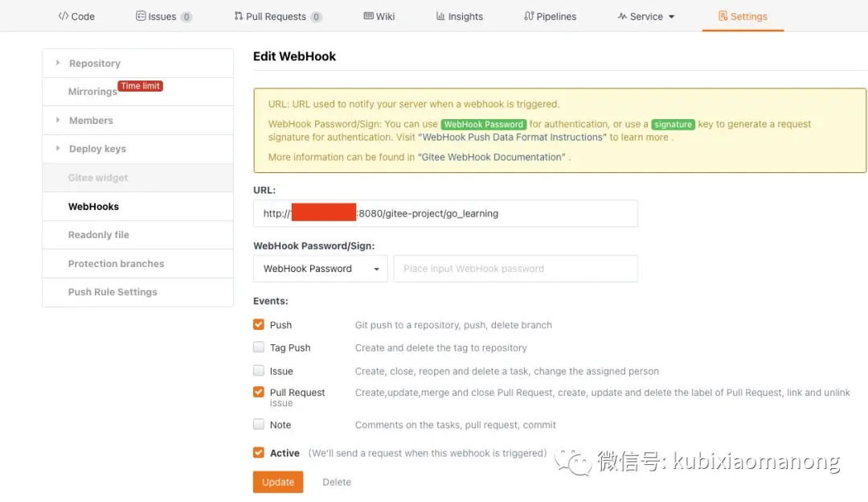
Task: Uncheck the Push event checkbox
Action: [258, 324]
